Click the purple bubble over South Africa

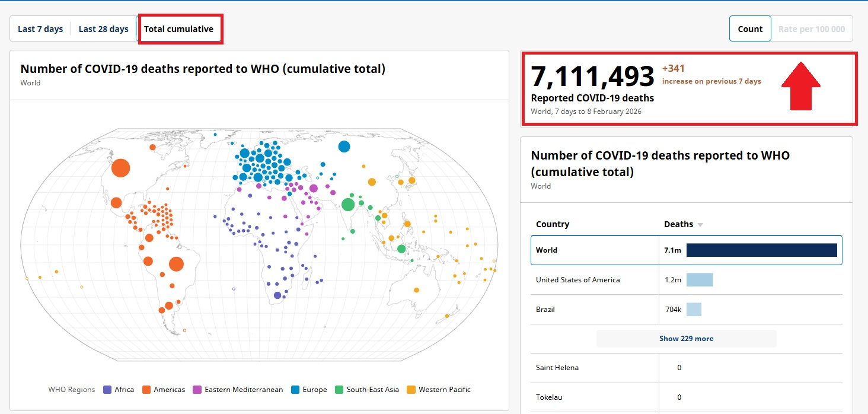pyautogui.click(x=277, y=295)
